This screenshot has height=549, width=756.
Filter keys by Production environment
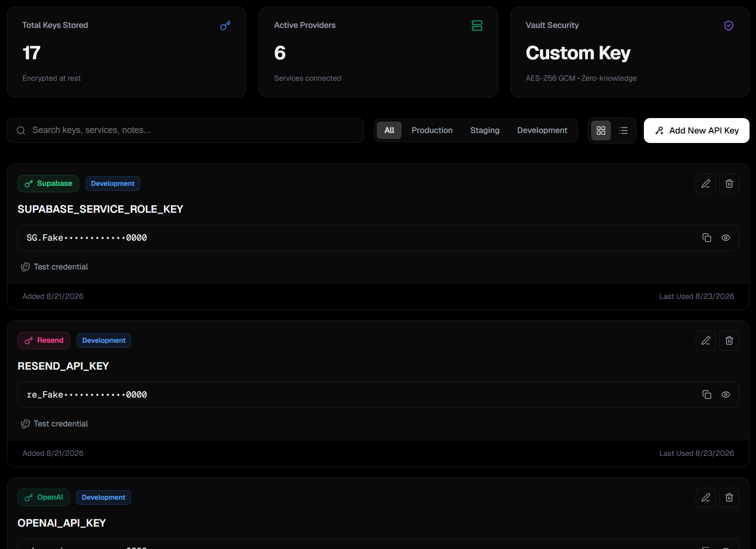[x=432, y=130]
